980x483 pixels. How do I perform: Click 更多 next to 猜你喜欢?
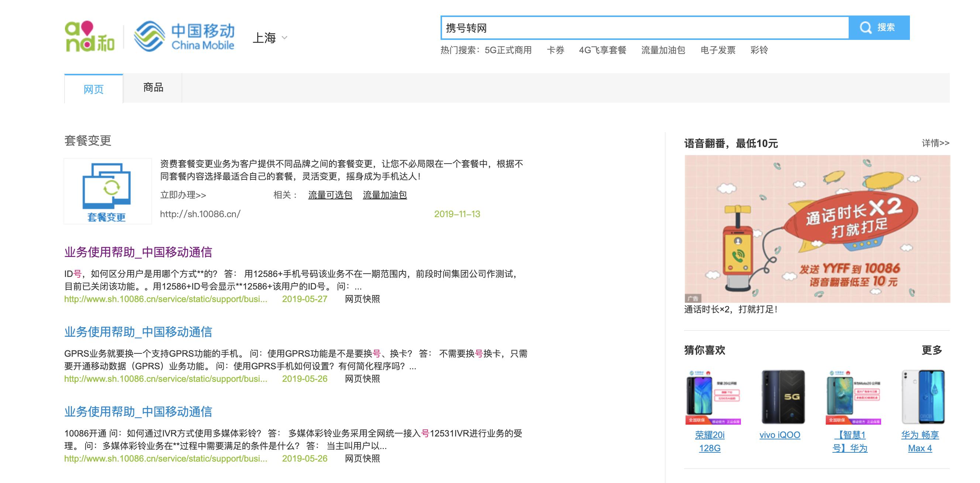(931, 350)
